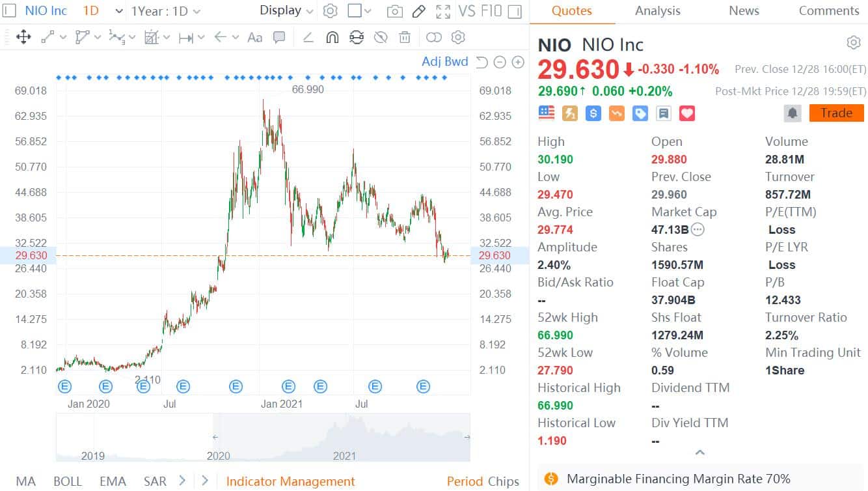Click the bell to set a price alert
The image size is (868, 491).
coord(793,113)
